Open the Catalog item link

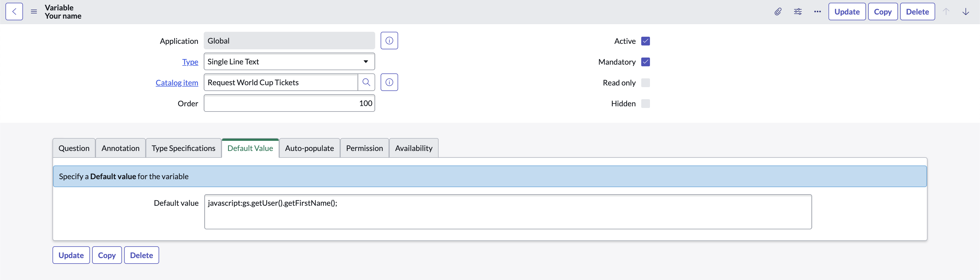(177, 82)
